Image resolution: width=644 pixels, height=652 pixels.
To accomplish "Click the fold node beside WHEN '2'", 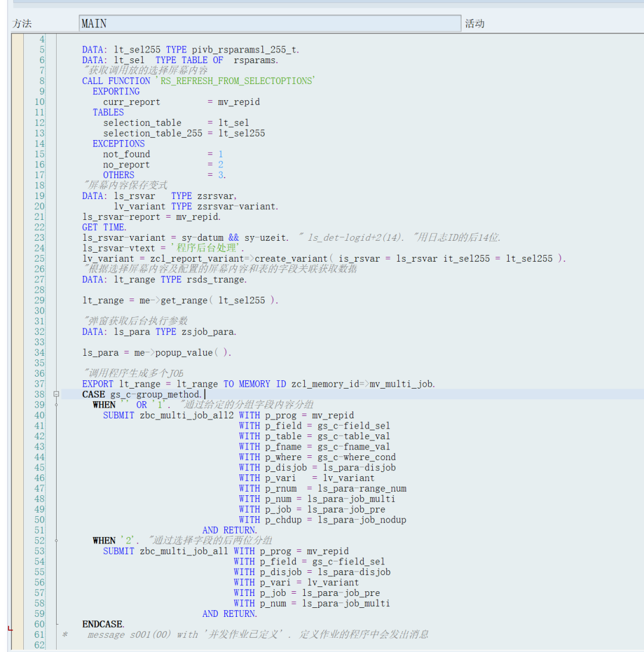I will 56,541.
